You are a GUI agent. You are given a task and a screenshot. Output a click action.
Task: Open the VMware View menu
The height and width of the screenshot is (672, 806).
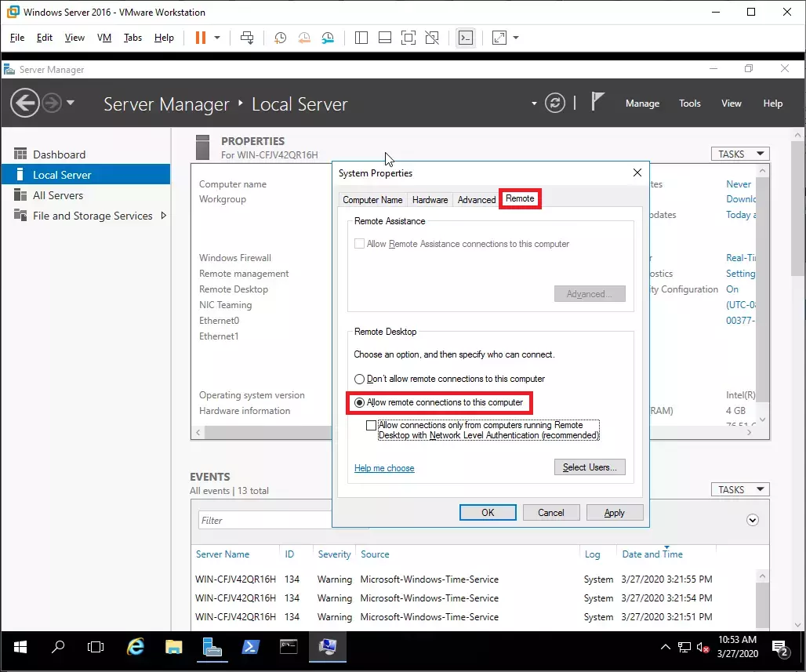tap(74, 38)
